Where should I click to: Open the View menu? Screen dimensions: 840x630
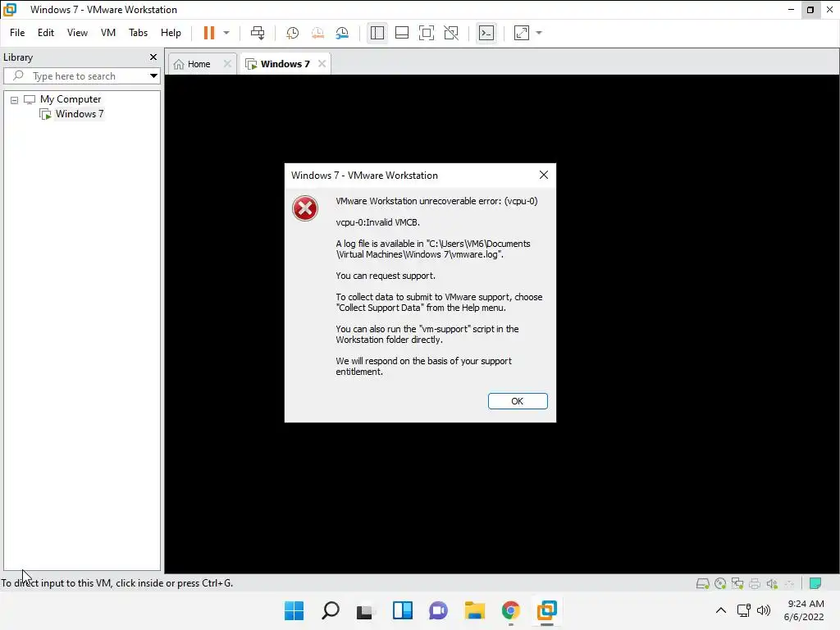77,33
